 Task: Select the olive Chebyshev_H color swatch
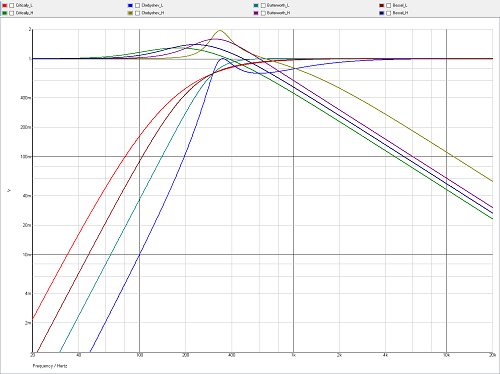pyautogui.click(x=130, y=13)
